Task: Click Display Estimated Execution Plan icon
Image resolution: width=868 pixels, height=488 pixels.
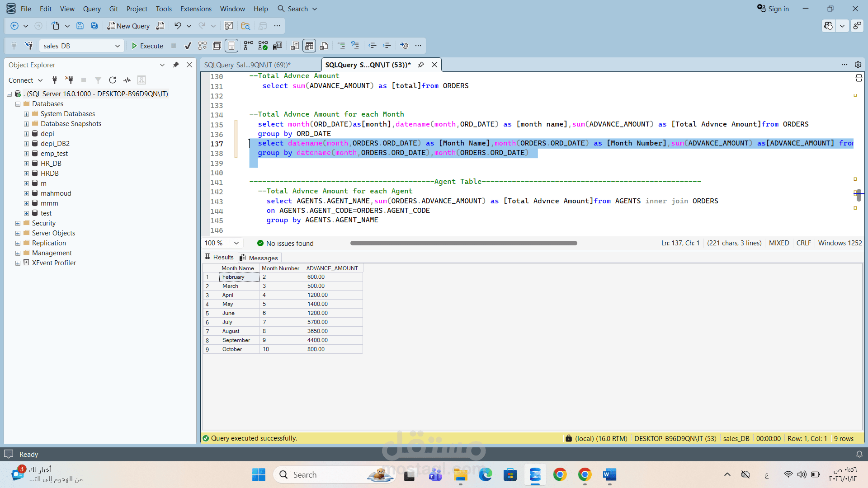Action: (203, 46)
